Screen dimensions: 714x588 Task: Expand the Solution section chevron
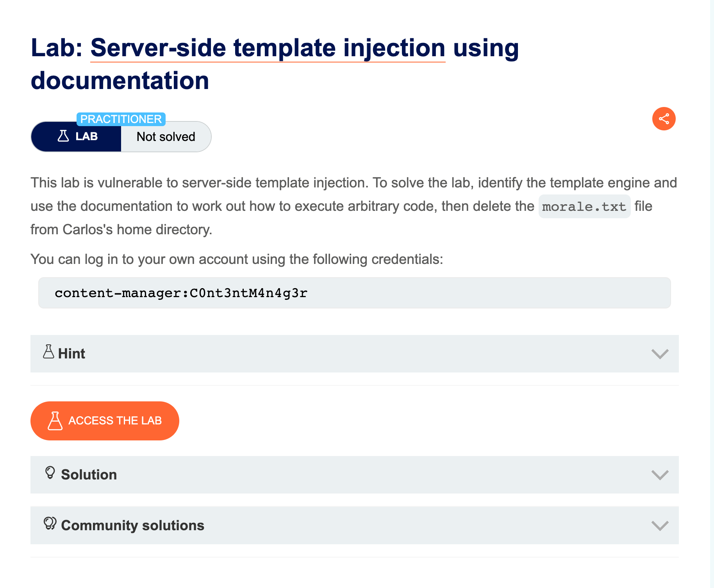pyautogui.click(x=660, y=475)
